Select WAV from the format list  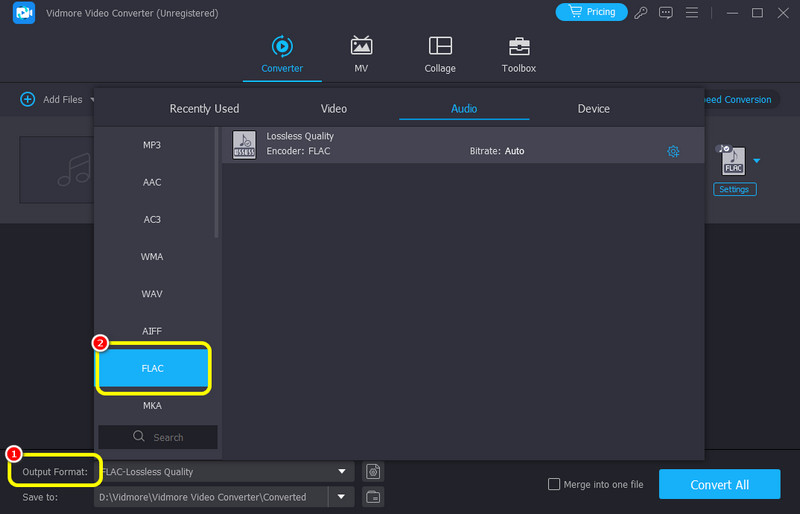152,294
